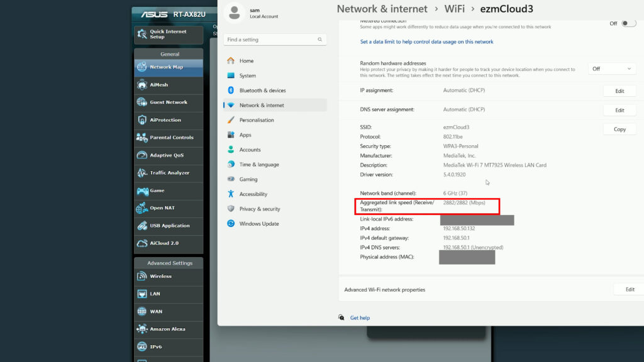Switch to Network & internet in Windows Settings
The height and width of the screenshot is (362, 644).
point(262,104)
